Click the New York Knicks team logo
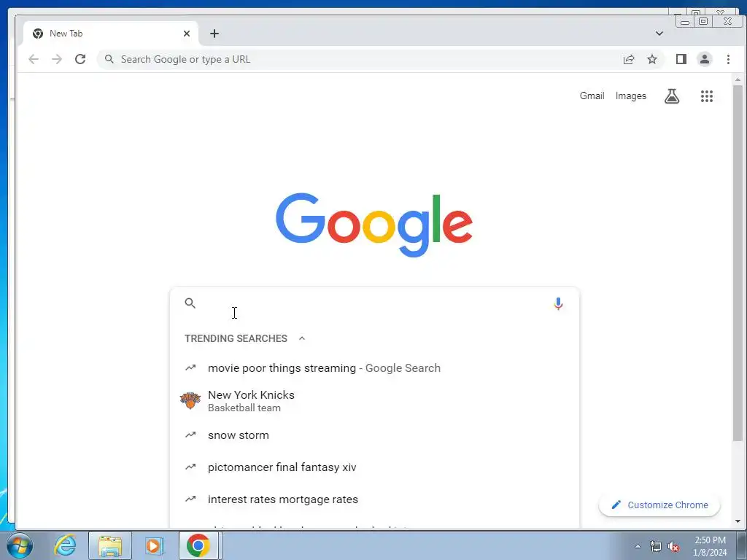 190,400
